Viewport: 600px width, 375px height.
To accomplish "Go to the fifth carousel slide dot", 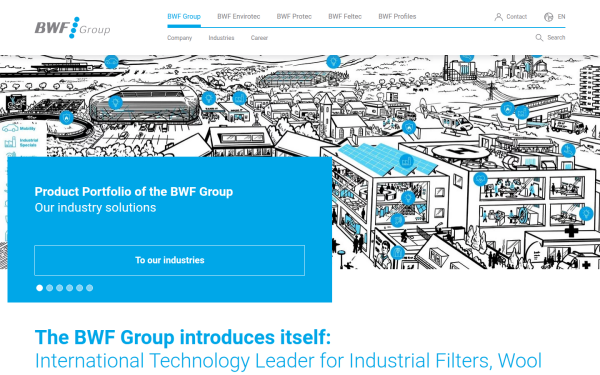I will 79,288.
